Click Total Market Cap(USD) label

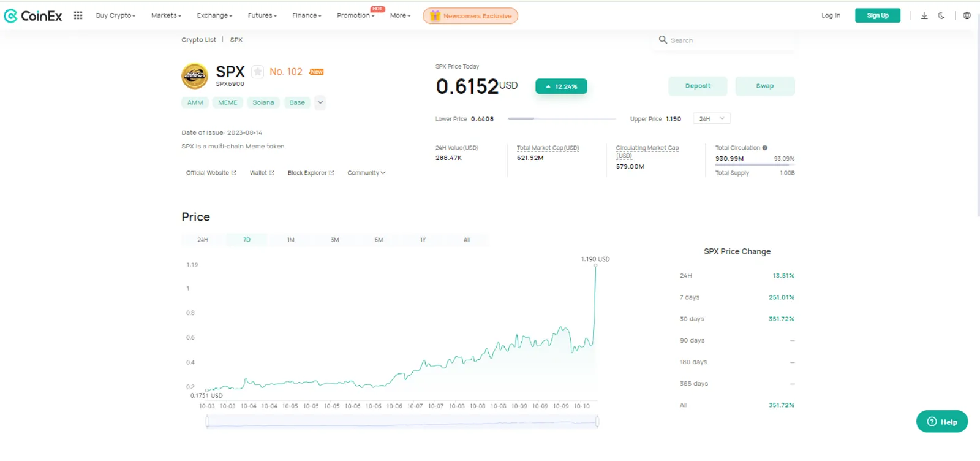coord(548,148)
